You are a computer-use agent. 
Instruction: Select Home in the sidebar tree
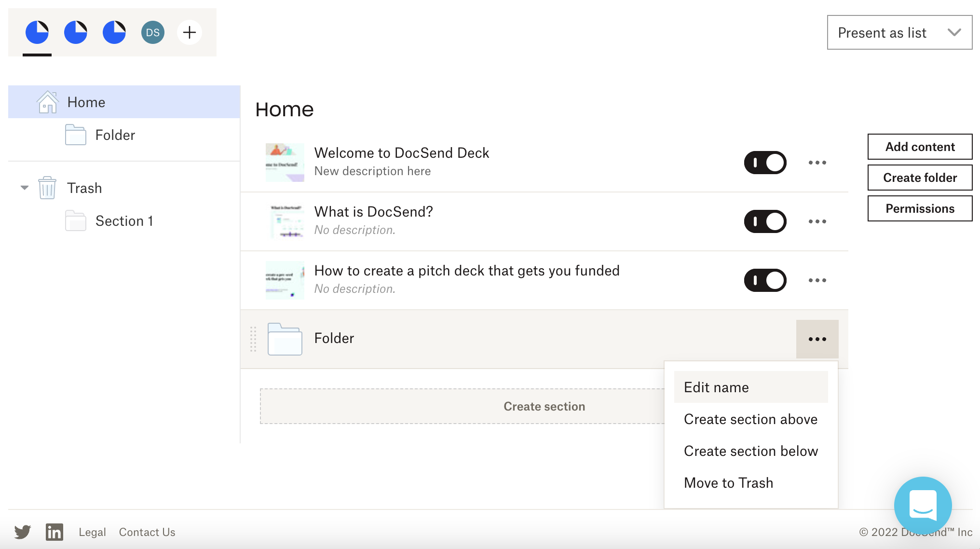click(124, 102)
